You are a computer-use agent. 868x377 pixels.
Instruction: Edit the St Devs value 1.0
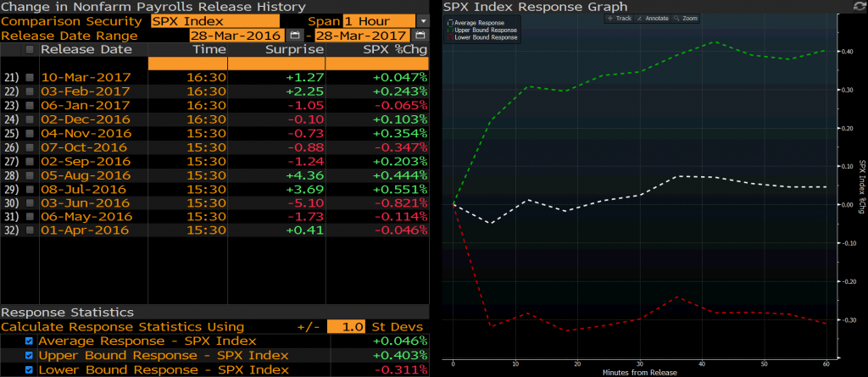coord(346,327)
